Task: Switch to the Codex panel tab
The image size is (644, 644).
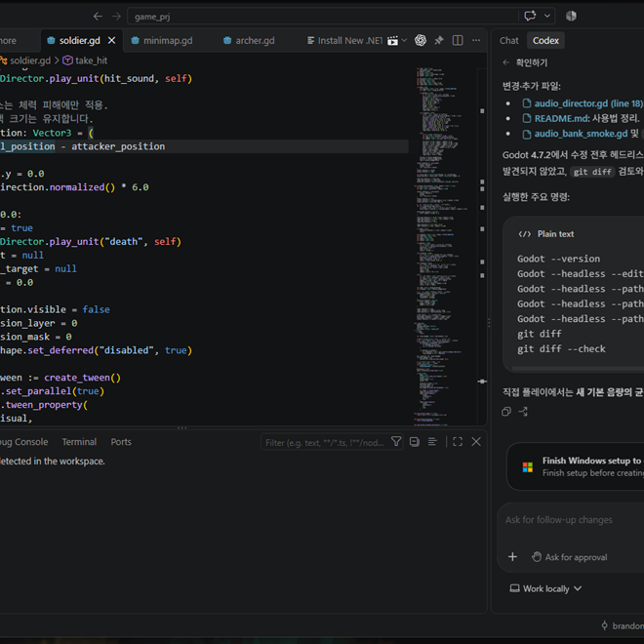Action: click(545, 41)
